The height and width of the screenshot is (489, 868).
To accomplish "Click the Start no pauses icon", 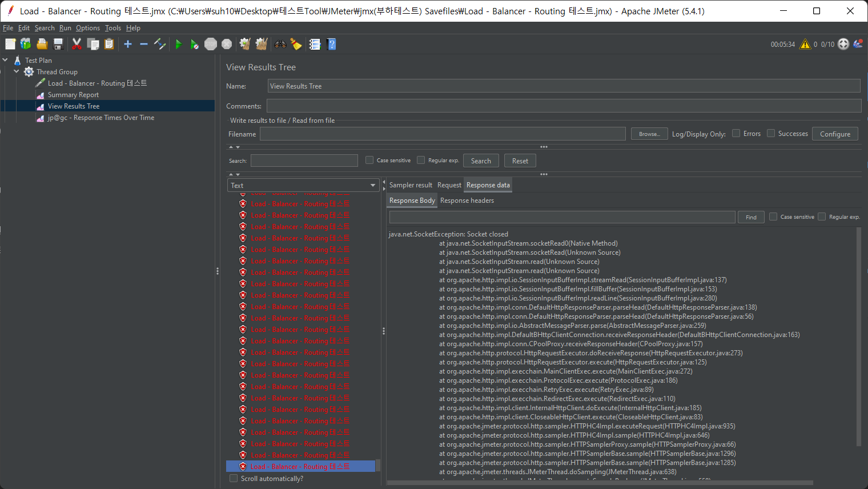I will point(194,45).
